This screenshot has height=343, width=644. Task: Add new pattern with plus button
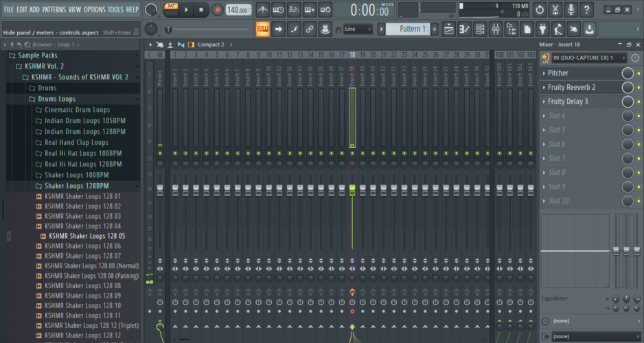(x=435, y=29)
